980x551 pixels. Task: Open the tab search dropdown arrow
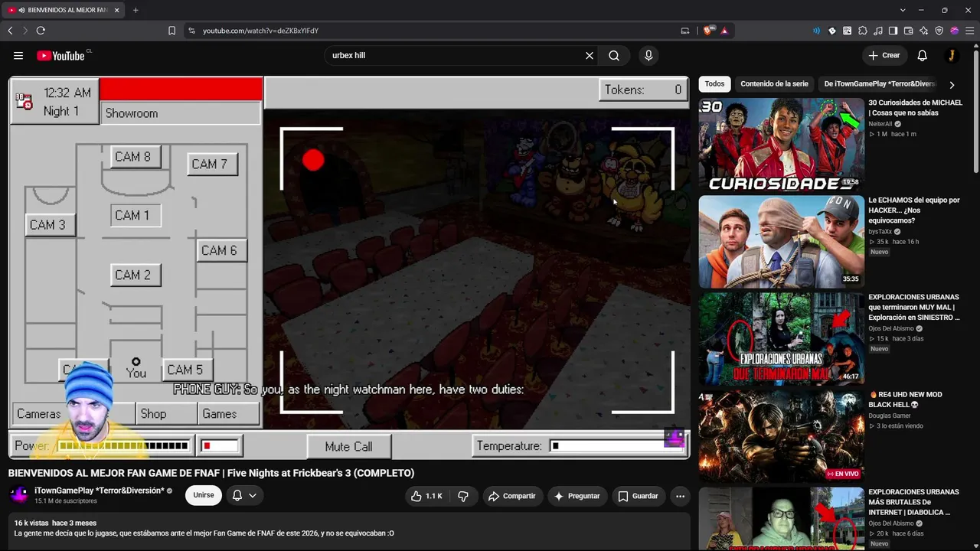[903, 10]
